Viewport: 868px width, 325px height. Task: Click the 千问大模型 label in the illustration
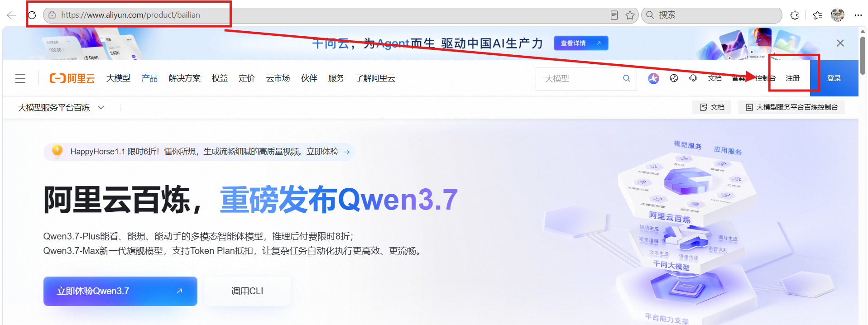(x=671, y=265)
